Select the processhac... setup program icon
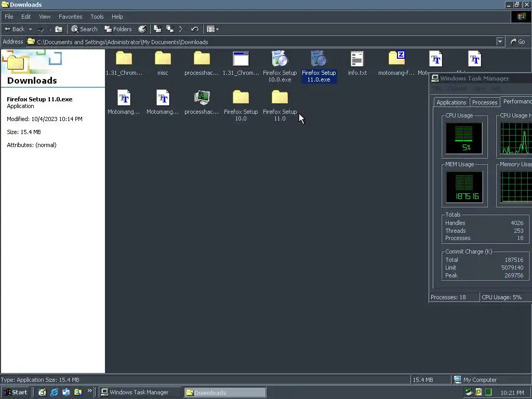The image size is (532, 399). pyautogui.click(x=202, y=102)
